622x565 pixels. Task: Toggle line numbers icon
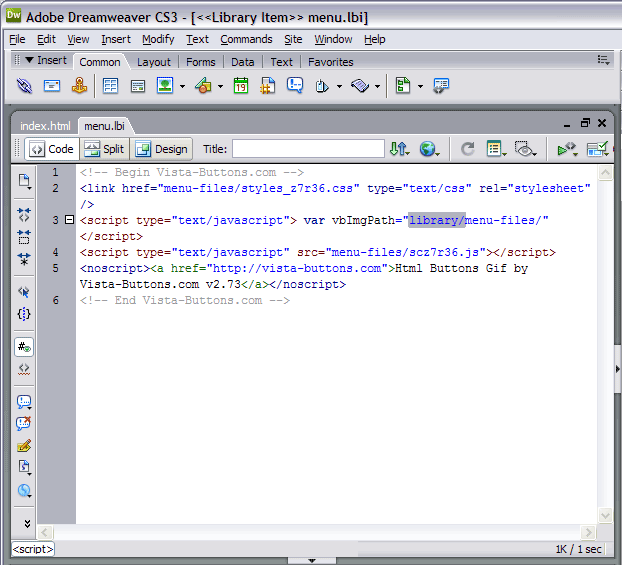[24, 347]
